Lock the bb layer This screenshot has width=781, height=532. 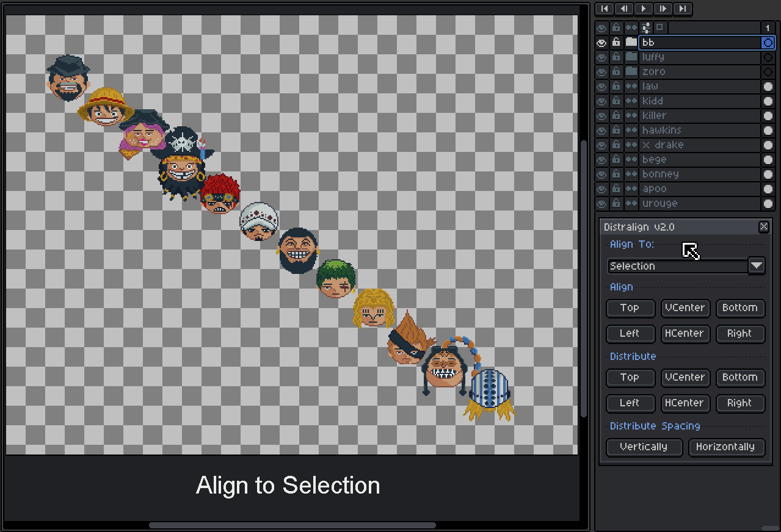[x=617, y=43]
